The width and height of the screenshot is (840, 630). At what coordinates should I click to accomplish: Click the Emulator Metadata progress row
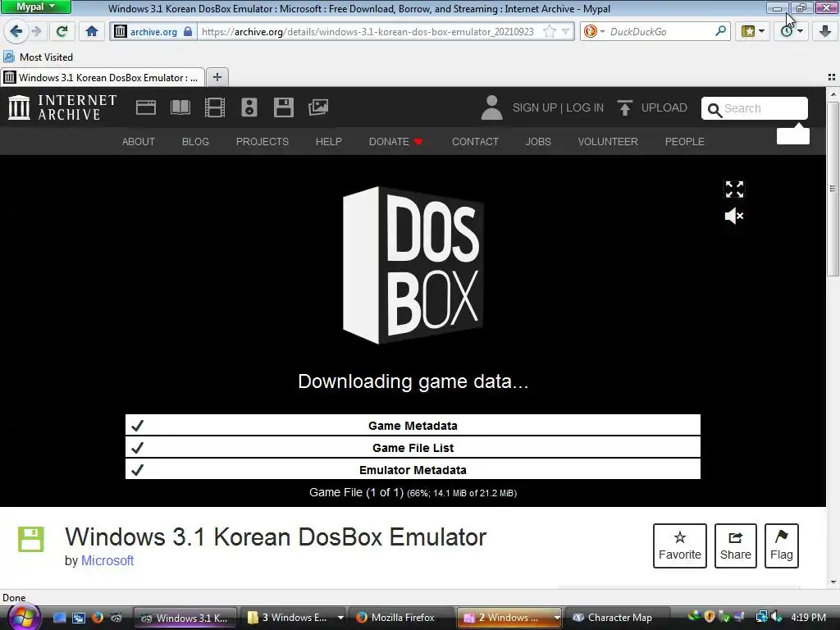[413, 469]
